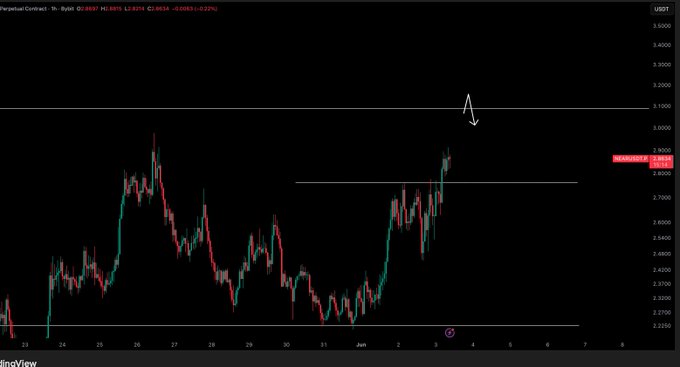Click the 2.3200 price scale label
680x367 pixels.
point(661,298)
